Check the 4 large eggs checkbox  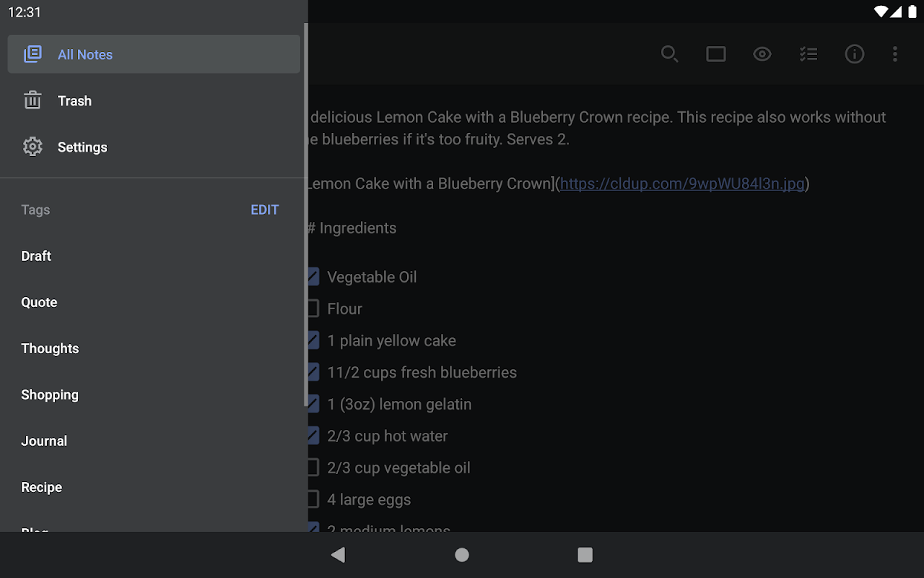311,499
